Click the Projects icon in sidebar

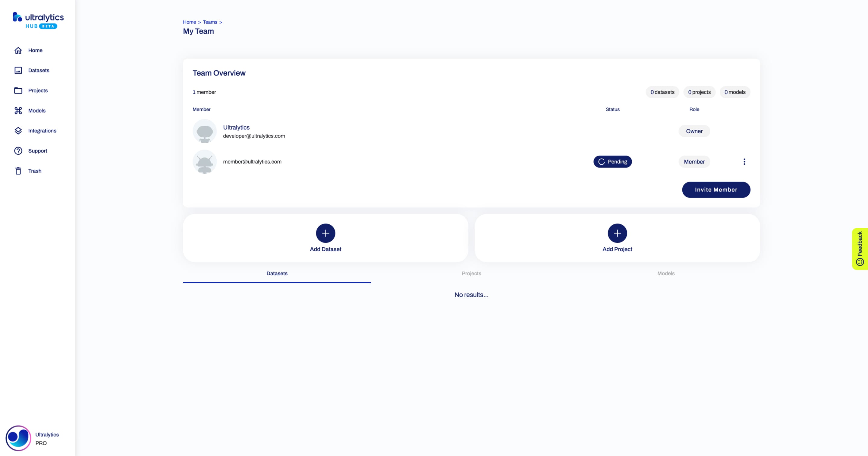[18, 90]
